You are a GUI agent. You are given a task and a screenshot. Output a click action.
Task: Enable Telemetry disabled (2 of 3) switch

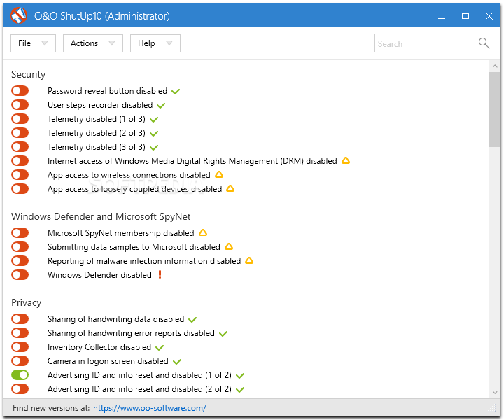click(x=20, y=133)
